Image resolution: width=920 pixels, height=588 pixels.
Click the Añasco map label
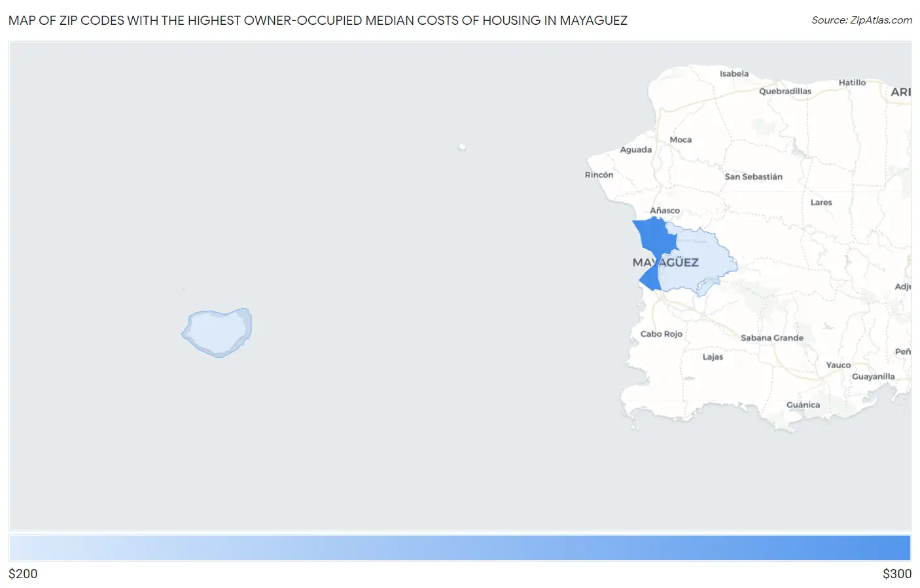pos(665,211)
